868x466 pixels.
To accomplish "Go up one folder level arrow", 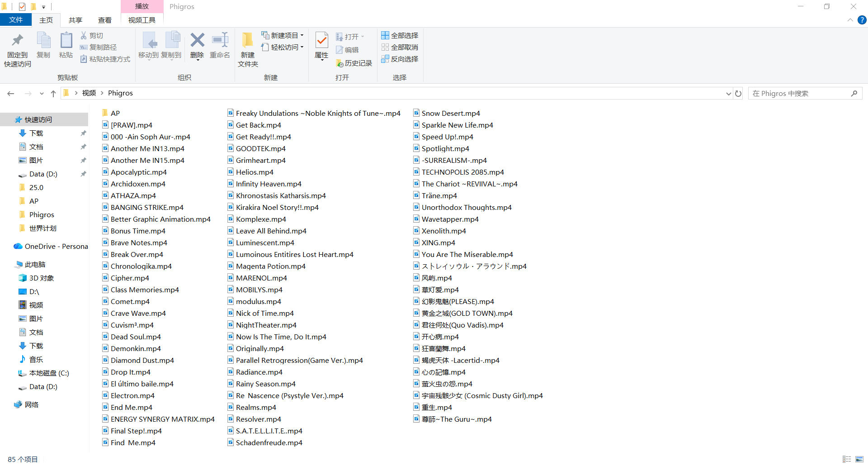I will coord(53,93).
